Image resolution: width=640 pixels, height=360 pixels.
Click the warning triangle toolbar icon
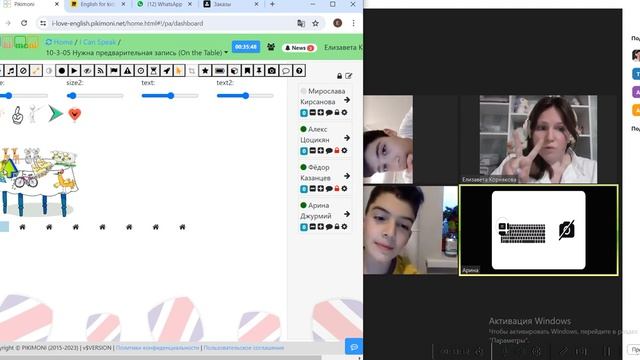(x=127, y=71)
